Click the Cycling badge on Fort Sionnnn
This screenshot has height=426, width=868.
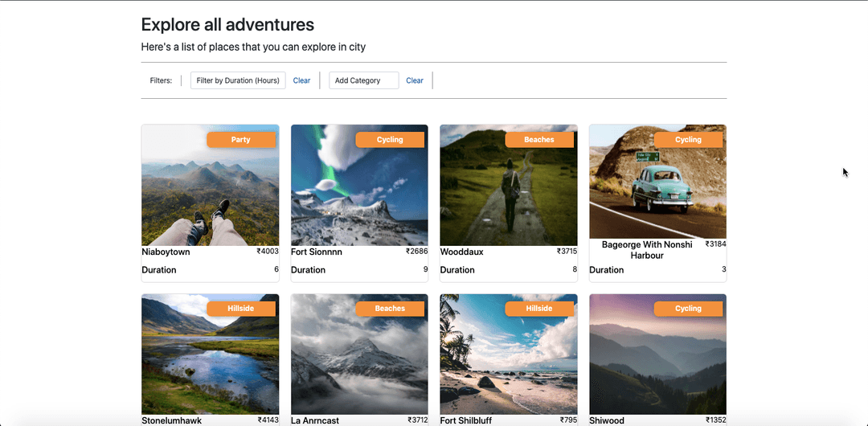point(390,140)
